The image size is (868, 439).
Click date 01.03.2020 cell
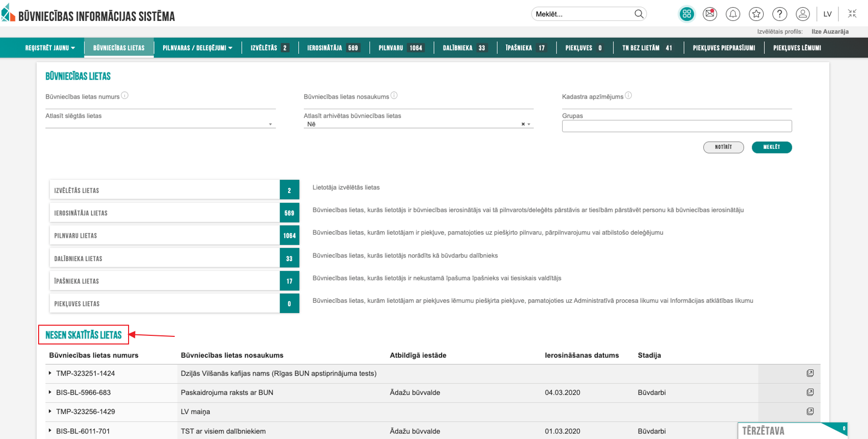tap(563, 431)
